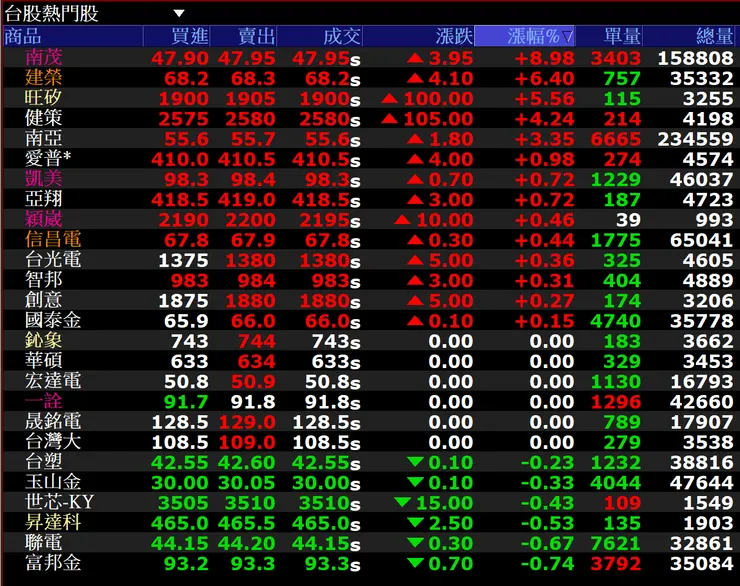Click 信昌電 total volume 65041
Image resolution: width=740 pixels, height=586 pixels.
pos(702,240)
